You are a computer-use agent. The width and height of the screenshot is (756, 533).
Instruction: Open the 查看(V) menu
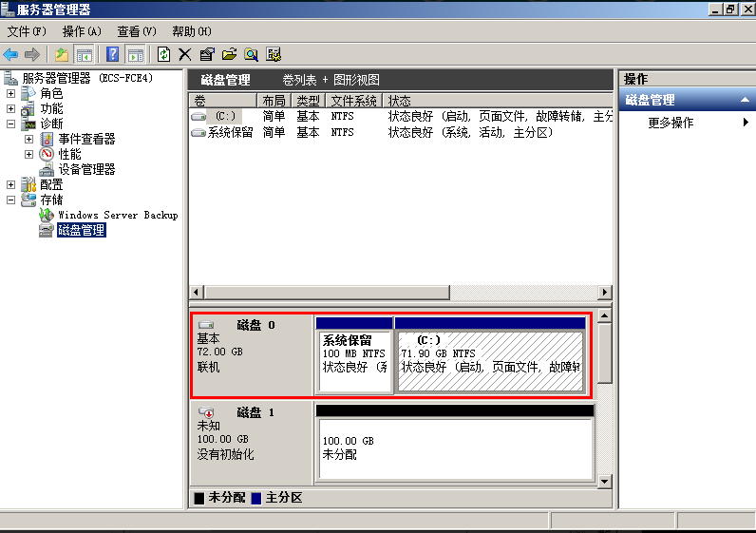coord(137,31)
